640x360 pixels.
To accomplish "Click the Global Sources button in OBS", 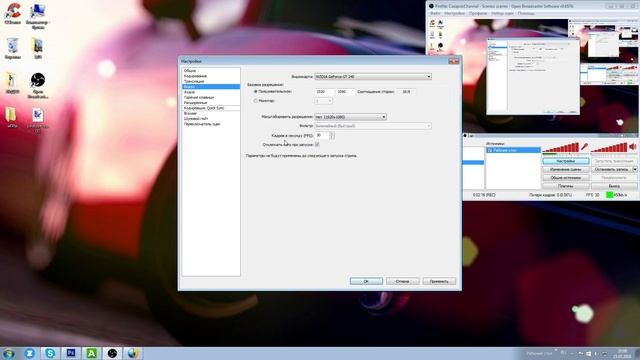I will tap(566, 178).
